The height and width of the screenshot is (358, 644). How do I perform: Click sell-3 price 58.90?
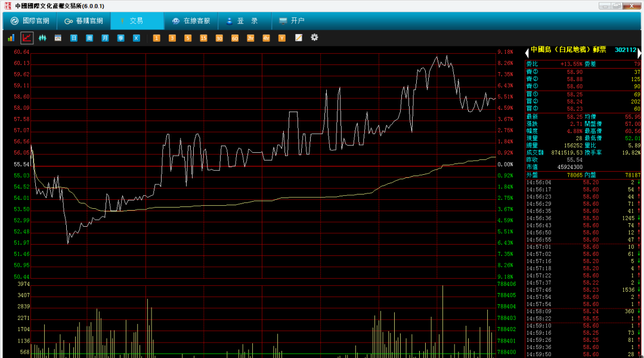point(575,72)
